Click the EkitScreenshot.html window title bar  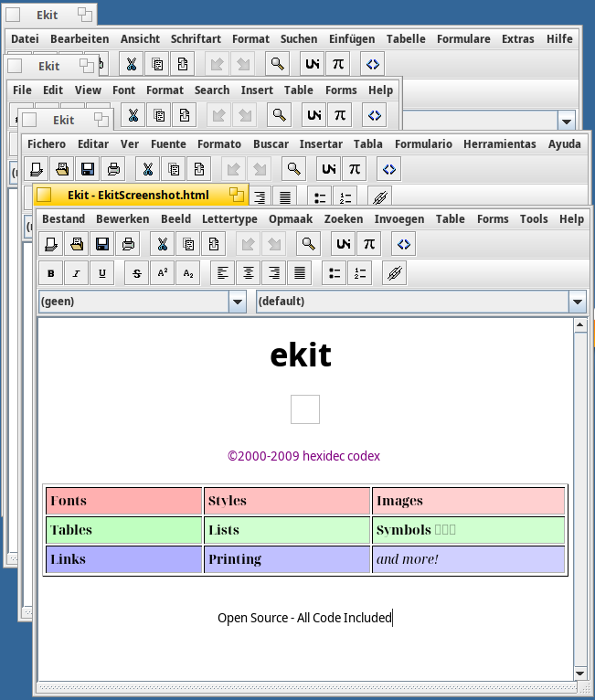[141, 195]
